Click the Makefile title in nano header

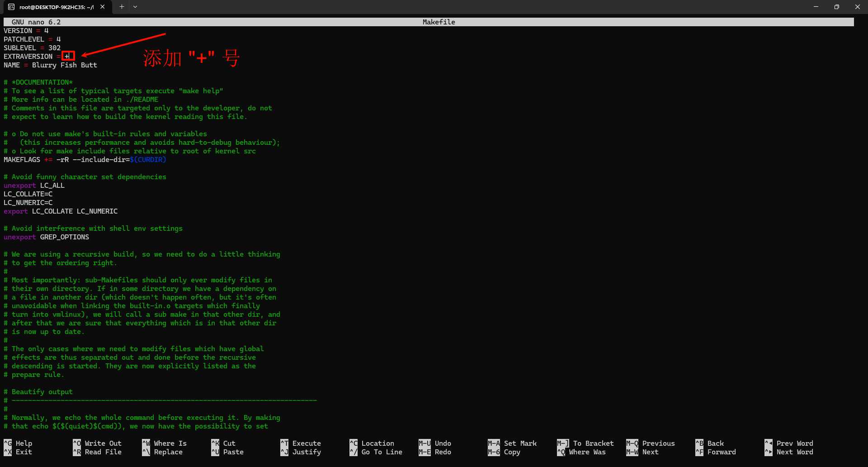(x=439, y=22)
